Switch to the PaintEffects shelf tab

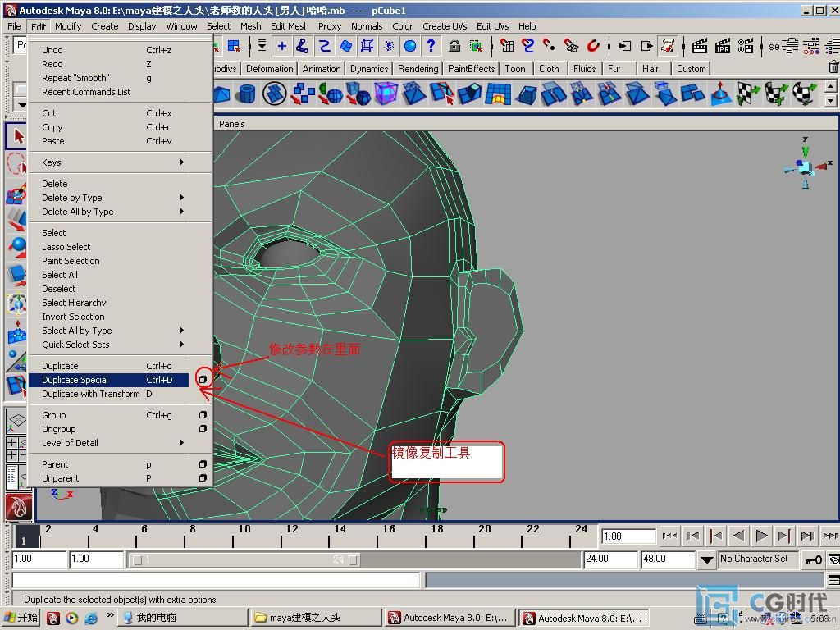472,69
